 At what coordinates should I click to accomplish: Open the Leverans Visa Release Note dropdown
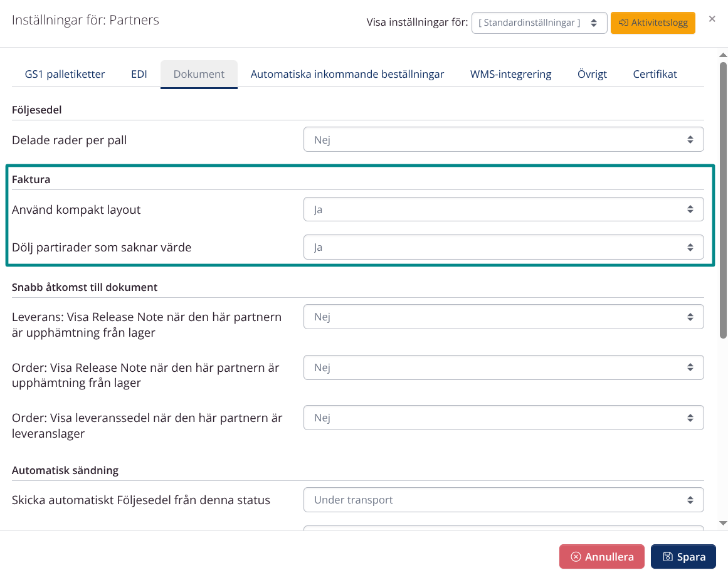(x=503, y=317)
